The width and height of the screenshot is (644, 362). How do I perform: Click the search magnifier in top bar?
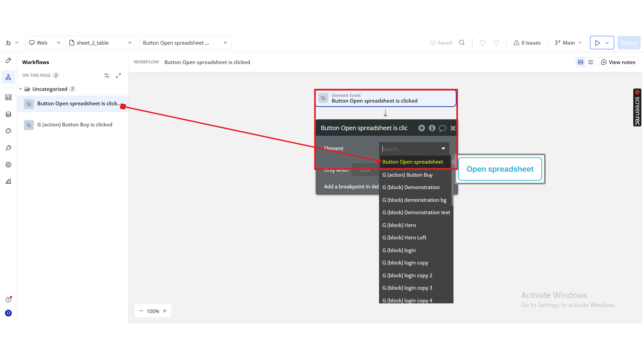[x=462, y=43]
